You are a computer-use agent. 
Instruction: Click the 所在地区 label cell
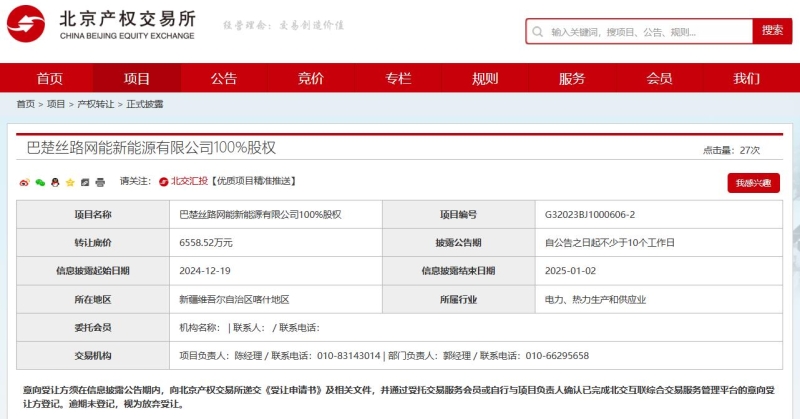93,299
